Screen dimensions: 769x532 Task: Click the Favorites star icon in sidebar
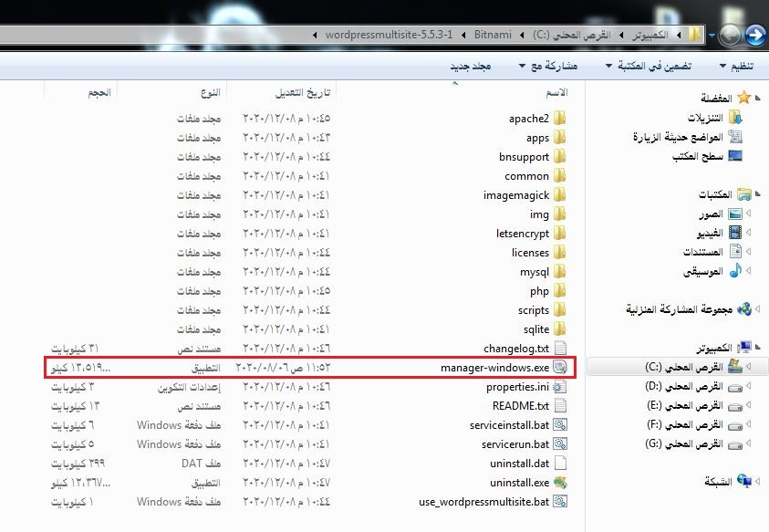click(x=743, y=98)
